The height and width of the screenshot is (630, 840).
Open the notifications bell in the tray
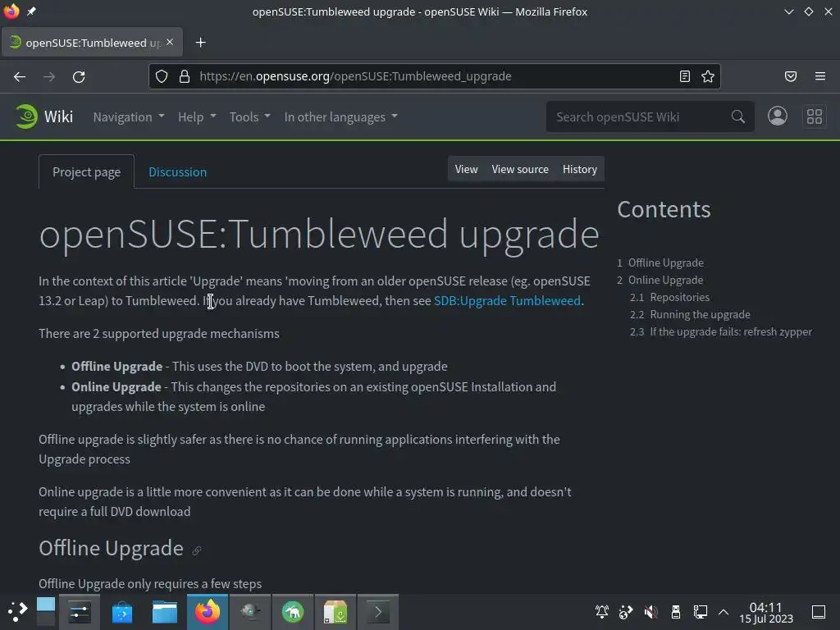point(601,612)
